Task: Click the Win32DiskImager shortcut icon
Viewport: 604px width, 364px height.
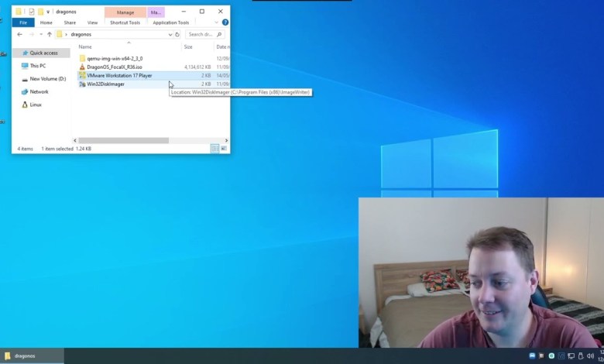Action: tap(82, 84)
